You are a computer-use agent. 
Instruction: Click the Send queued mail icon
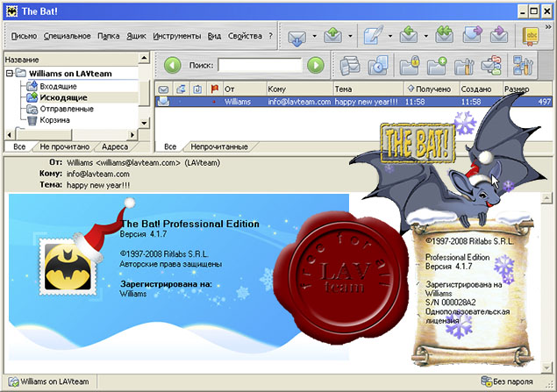(332, 36)
